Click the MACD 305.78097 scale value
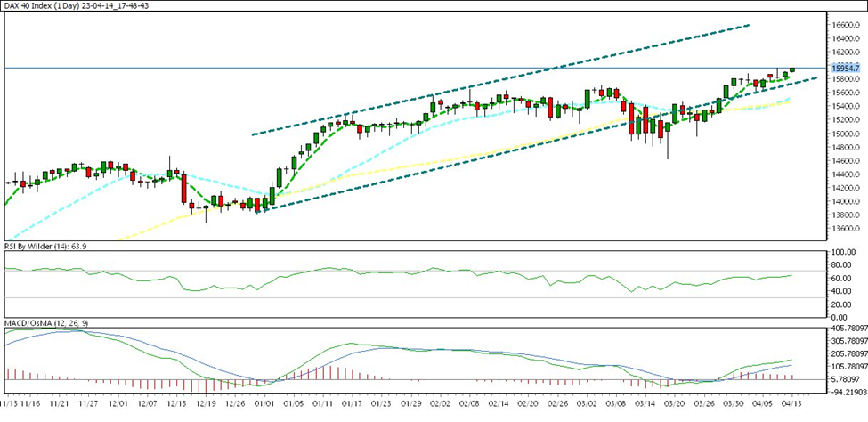The width and height of the screenshot is (868, 422). (848, 341)
